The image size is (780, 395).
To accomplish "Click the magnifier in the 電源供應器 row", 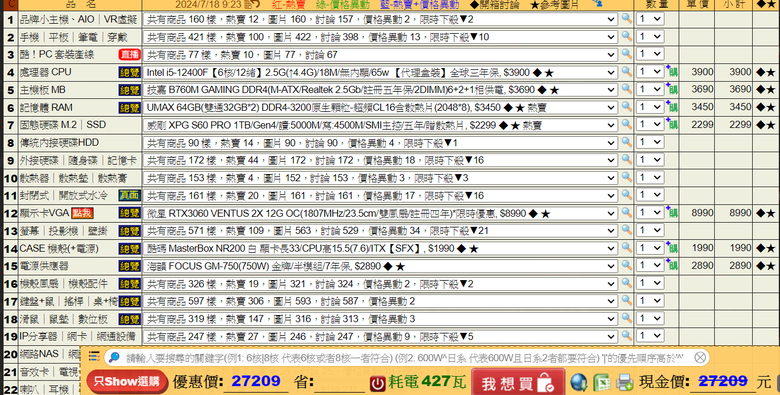I will [626, 266].
